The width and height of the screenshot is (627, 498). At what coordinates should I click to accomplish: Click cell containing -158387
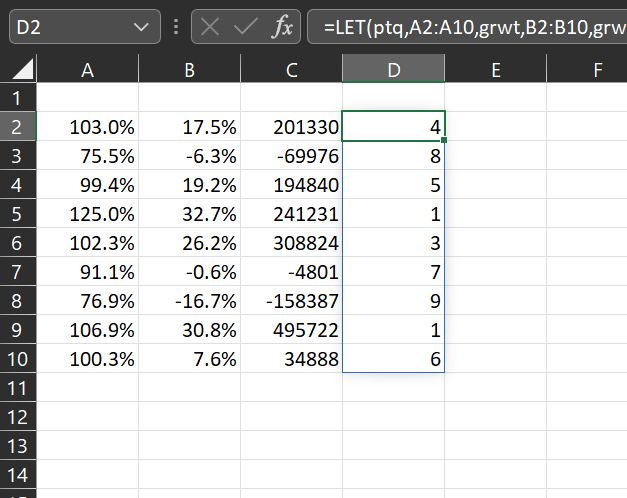(x=292, y=300)
